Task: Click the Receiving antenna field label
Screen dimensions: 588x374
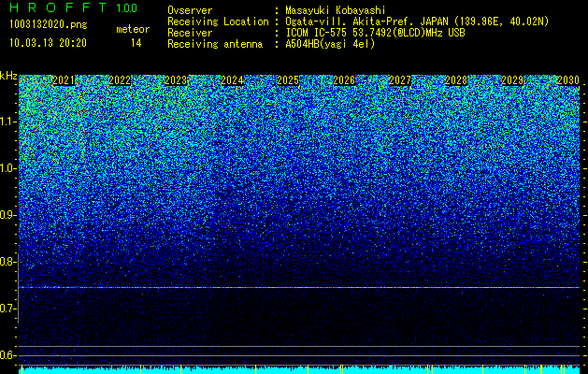Action: pos(215,44)
